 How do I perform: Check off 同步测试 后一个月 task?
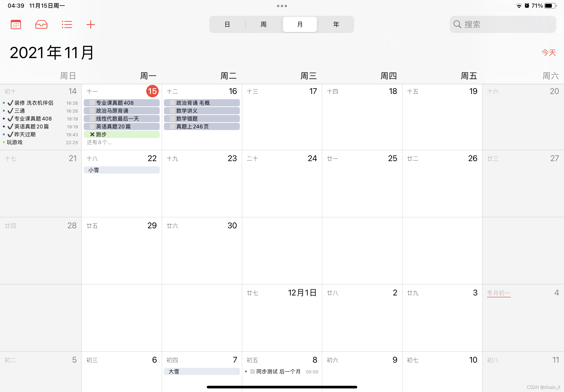pos(252,371)
